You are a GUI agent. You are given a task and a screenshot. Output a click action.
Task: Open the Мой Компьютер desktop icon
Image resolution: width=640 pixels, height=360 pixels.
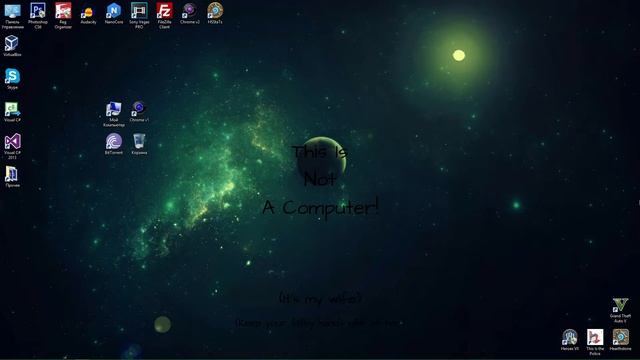pos(113,114)
